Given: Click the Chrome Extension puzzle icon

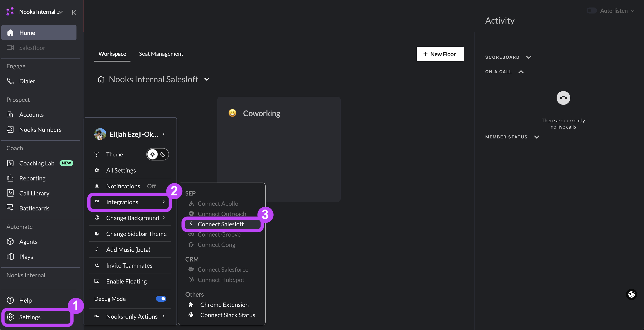Looking at the screenshot, I should [191, 304].
